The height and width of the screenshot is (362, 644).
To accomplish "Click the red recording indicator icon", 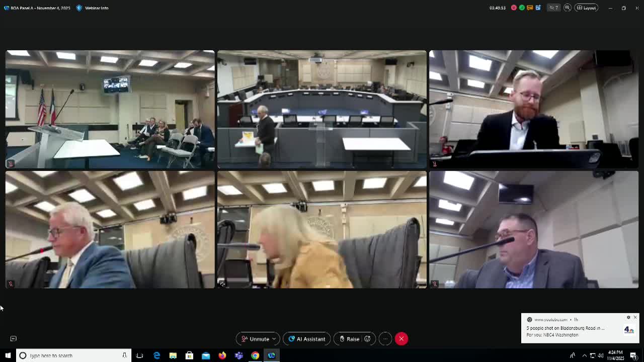I will pos(514,8).
